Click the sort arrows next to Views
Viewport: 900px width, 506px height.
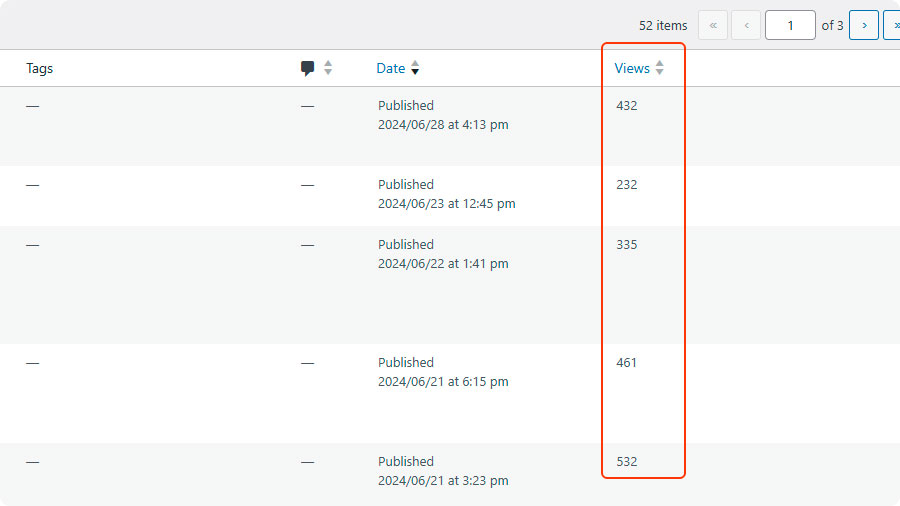click(659, 68)
